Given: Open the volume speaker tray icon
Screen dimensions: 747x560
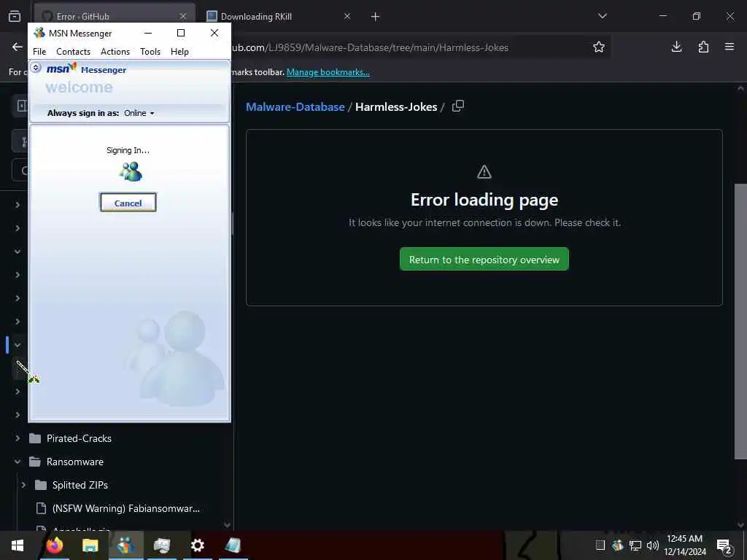Looking at the screenshot, I should tap(652, 545).
